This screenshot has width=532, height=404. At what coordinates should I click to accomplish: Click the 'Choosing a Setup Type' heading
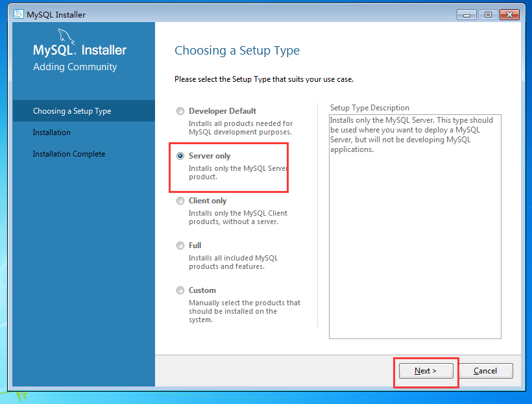[237, 51]
